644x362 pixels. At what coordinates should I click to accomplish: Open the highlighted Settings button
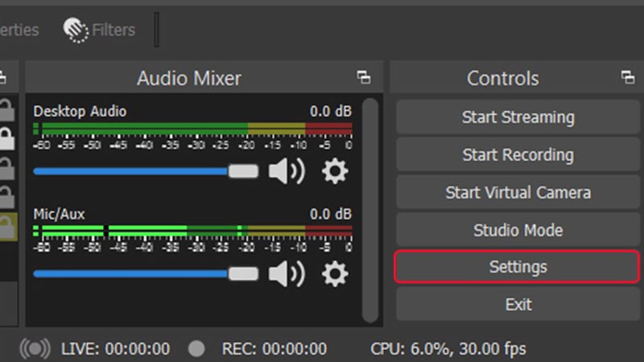pyautogui.click(x=518, y=267)
